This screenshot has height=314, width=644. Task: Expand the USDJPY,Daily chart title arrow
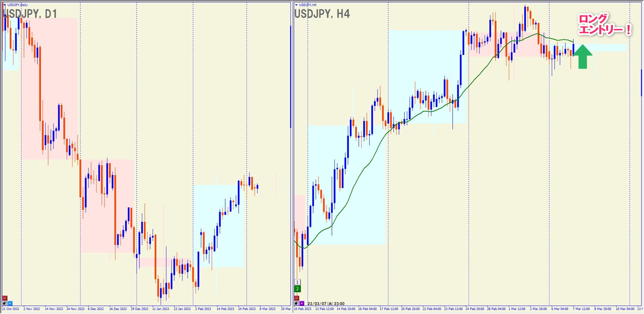pyautogui.click(x=5, y=5)
